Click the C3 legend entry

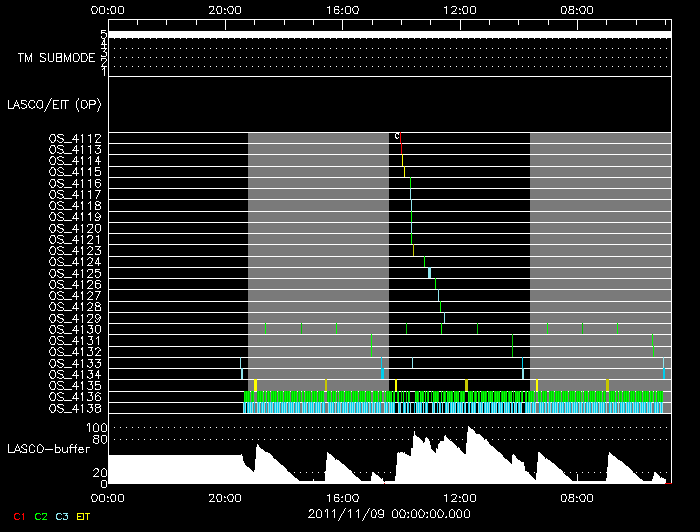[x=62, y=516]
